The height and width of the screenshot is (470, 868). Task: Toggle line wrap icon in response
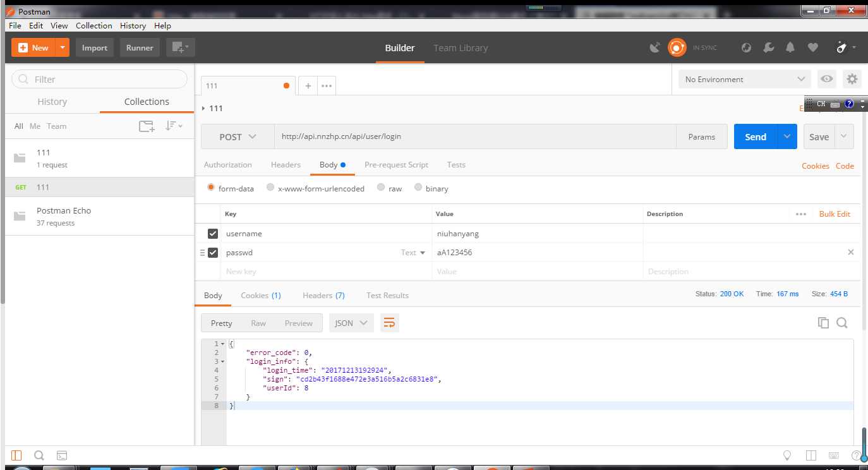point(390,323)
